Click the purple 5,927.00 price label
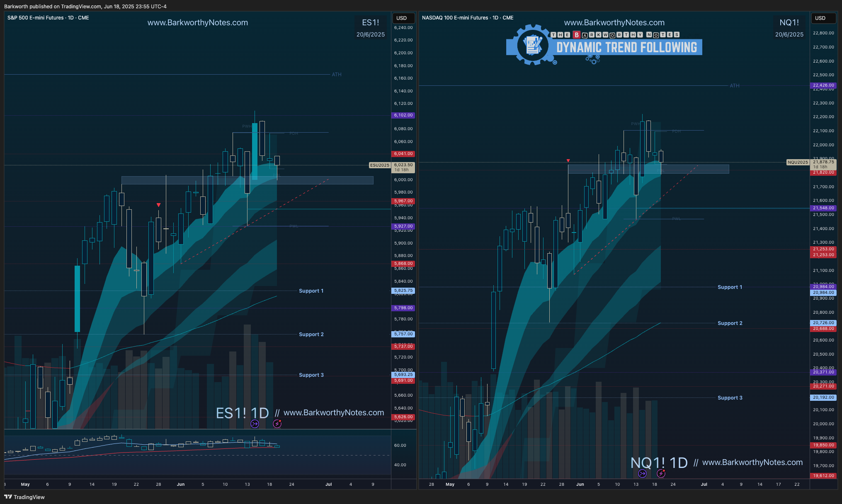842x504 pixels. pos(403,226)
